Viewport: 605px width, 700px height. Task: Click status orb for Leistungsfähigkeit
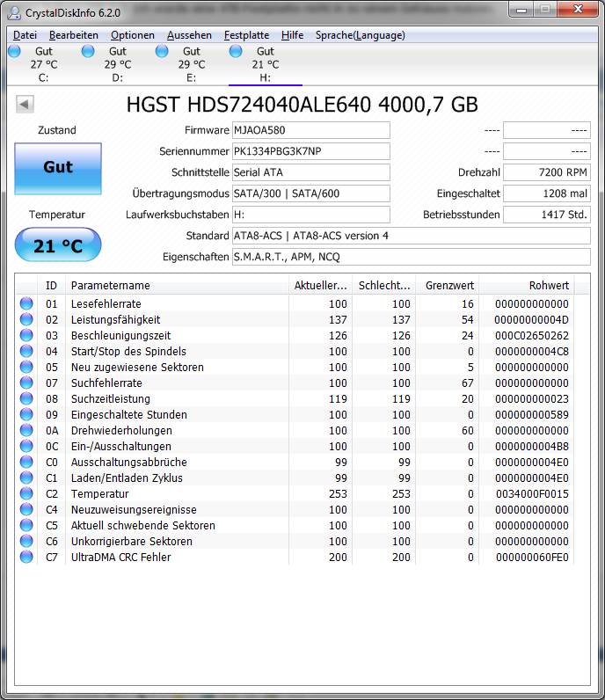click(26, 319)
